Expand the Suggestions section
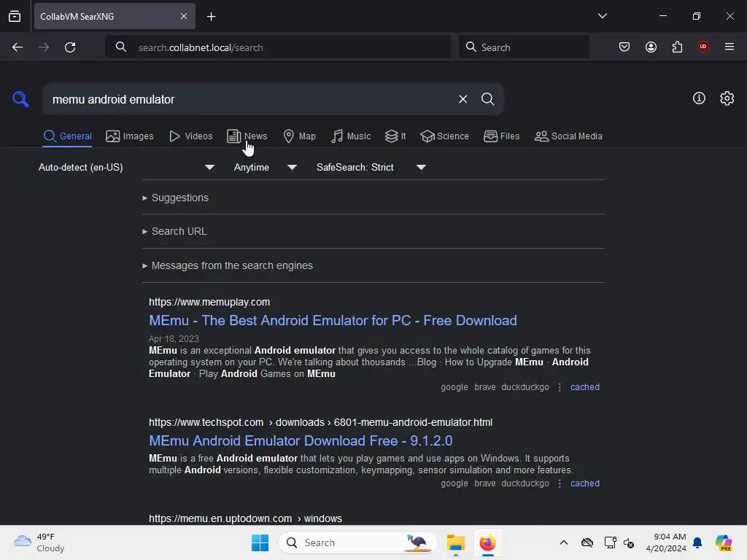The width and height of the screenshot is (747, 560). (175, 198)
